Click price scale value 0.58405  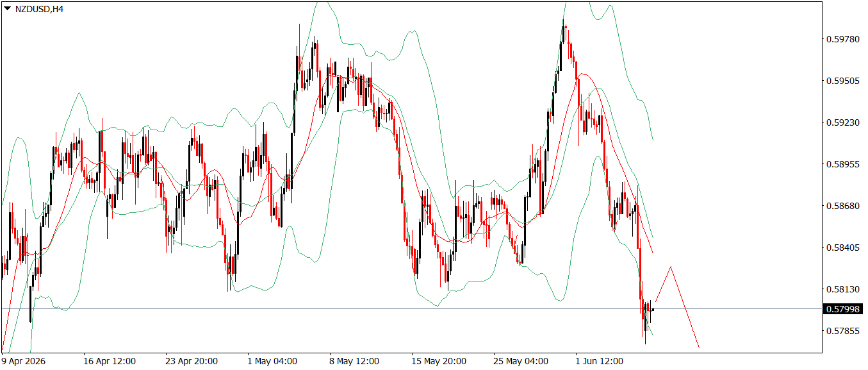click(842, 248)
